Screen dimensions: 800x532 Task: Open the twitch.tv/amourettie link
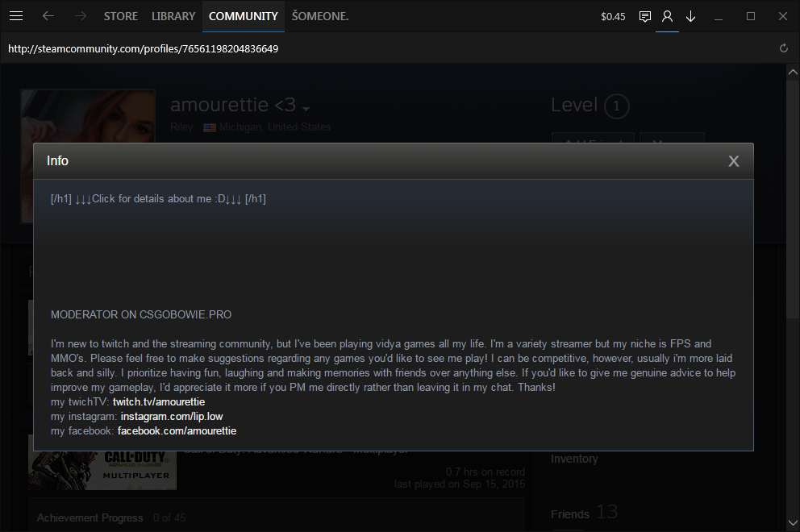(x=159, y=402)
